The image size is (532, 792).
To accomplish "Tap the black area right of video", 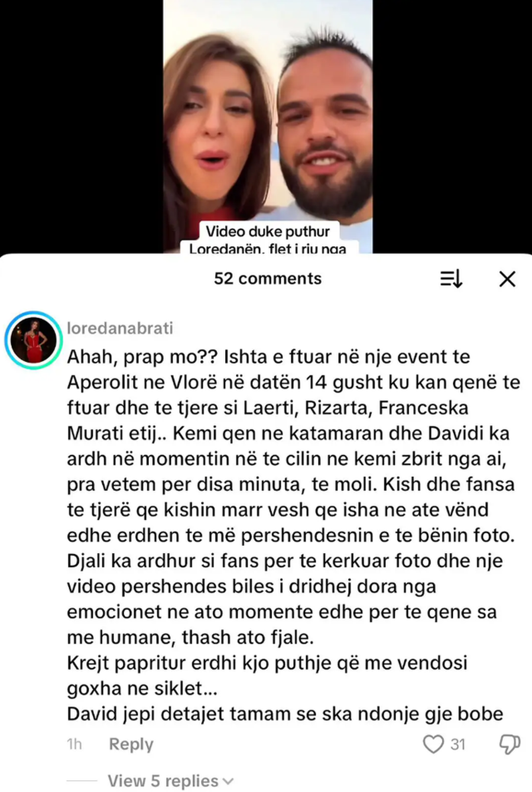I will tap(452, 127).
